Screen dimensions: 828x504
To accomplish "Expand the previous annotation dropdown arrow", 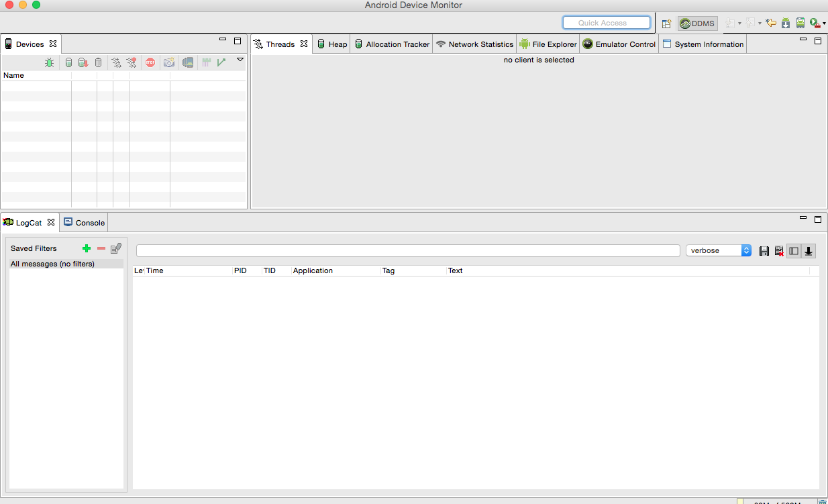I will click(760, 24).
